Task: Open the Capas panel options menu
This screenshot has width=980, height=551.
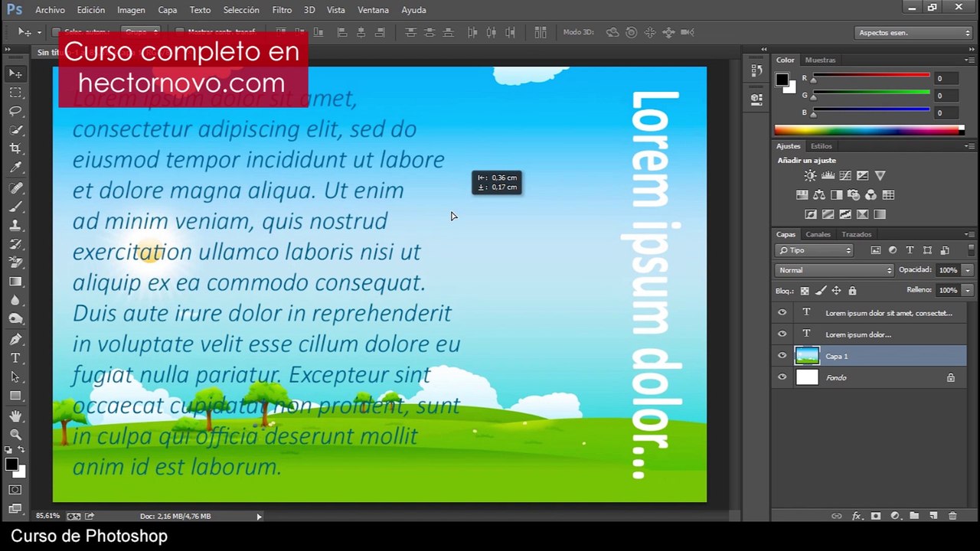Action: (x=970, y=234)
